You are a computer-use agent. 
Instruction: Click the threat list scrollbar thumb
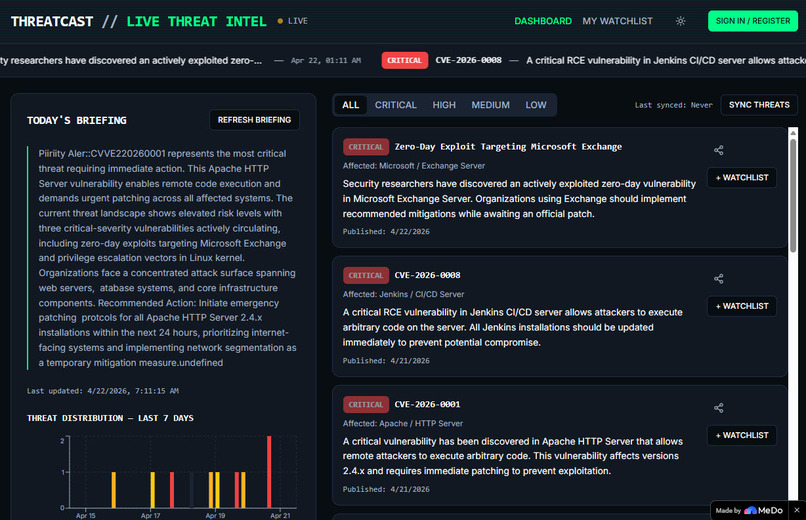(x=793, y=195)
